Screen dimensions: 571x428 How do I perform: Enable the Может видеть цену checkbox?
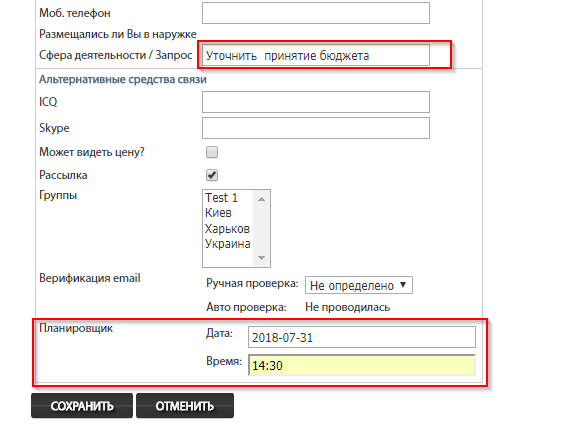tap(212, 152)
